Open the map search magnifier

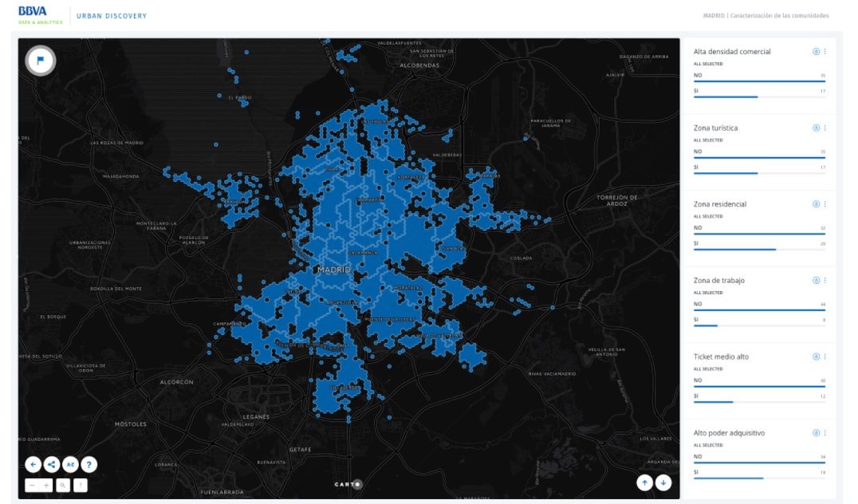click(63, 485)
